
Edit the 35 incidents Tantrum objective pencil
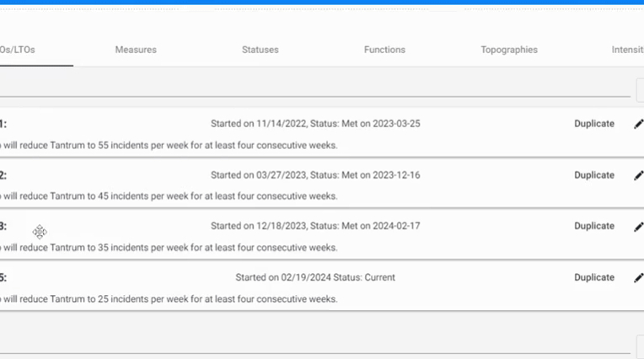639,227
